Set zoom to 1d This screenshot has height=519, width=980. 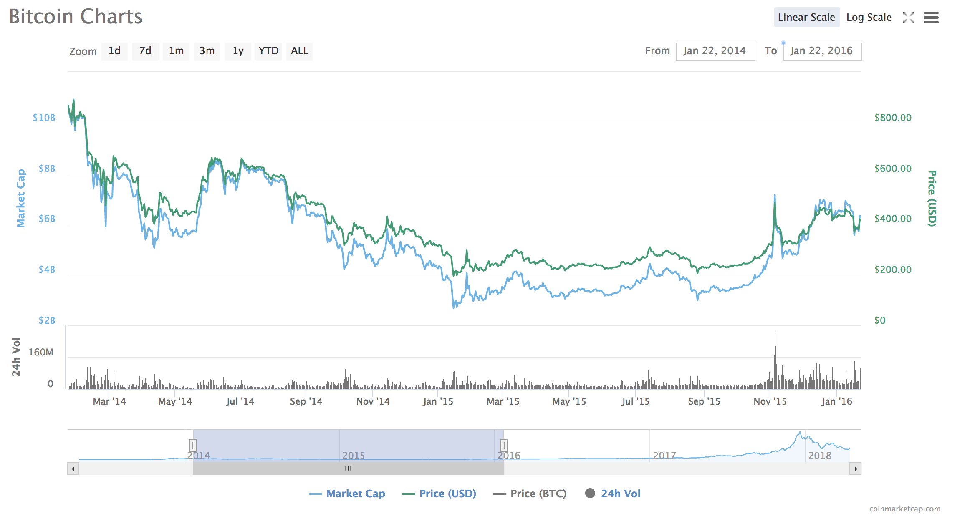[x=114, y=51]
